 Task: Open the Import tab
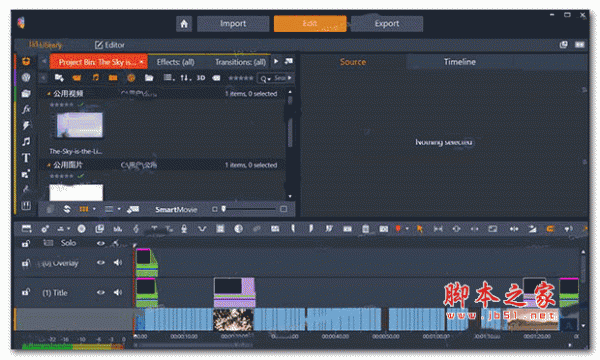point(233,24)
